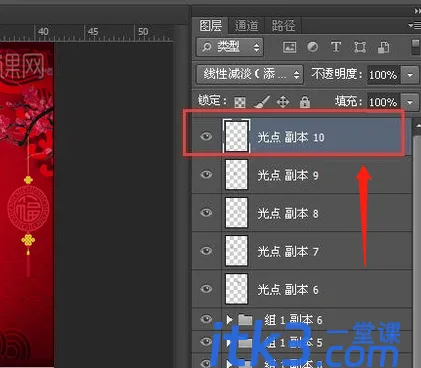Lock transparent pixels icon
The width and height of the screenshot is (421, 368).
point(240,102)
